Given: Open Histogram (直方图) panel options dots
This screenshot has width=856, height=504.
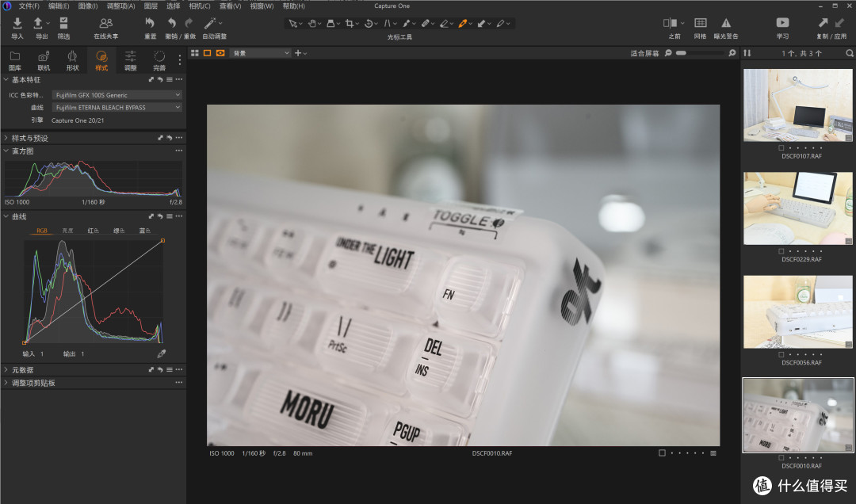Looking at the screenshot, I should click(x=178, y=151).
